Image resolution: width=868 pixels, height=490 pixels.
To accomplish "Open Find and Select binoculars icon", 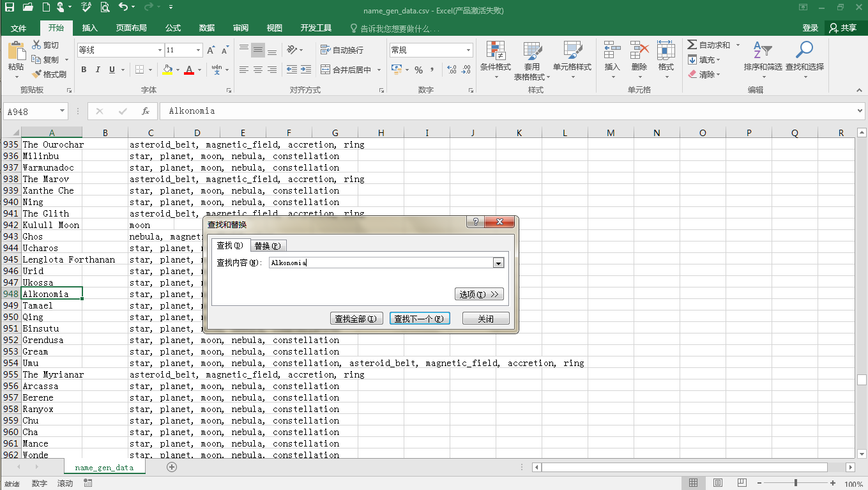I will 804,51.
